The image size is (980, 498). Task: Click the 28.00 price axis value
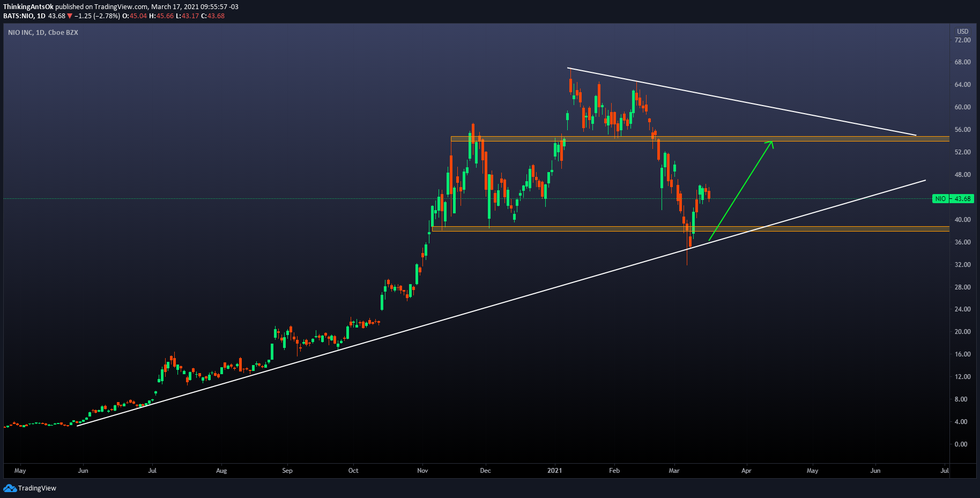coord(962,287)
